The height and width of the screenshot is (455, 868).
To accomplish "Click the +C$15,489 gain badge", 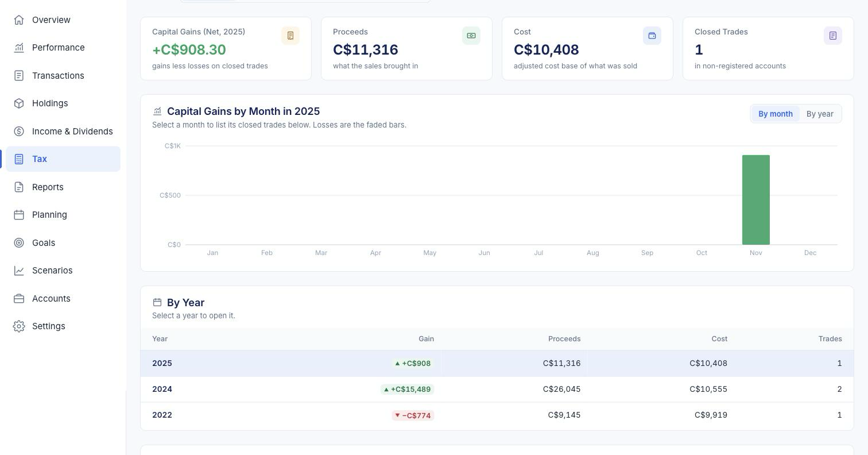I will tap(407, 390).
